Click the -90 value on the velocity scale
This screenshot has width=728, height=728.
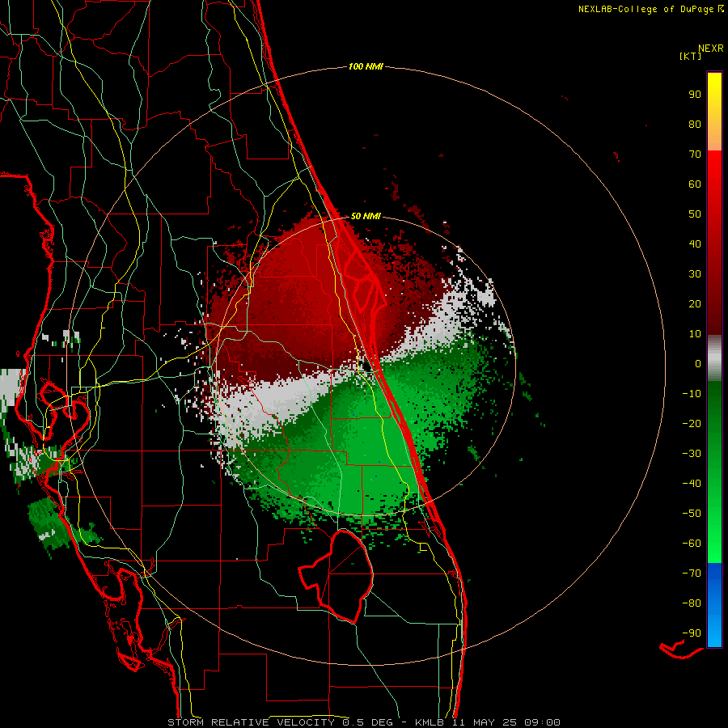[692, 633]
